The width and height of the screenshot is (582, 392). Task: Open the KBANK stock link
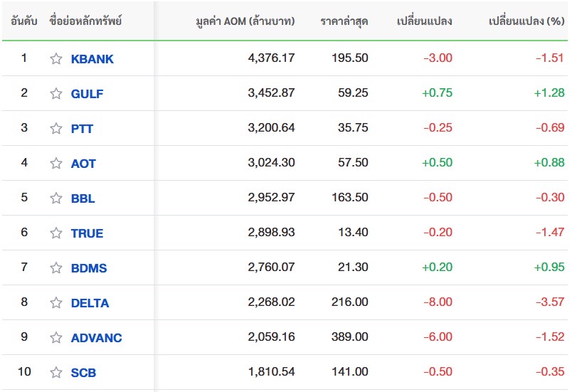point(92,59)
